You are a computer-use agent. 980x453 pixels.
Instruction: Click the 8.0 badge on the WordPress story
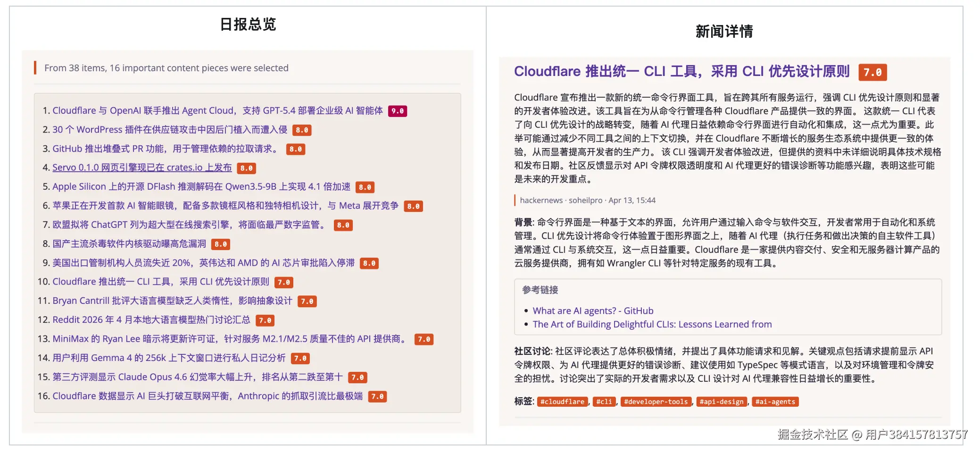click(x=302, y=130)
